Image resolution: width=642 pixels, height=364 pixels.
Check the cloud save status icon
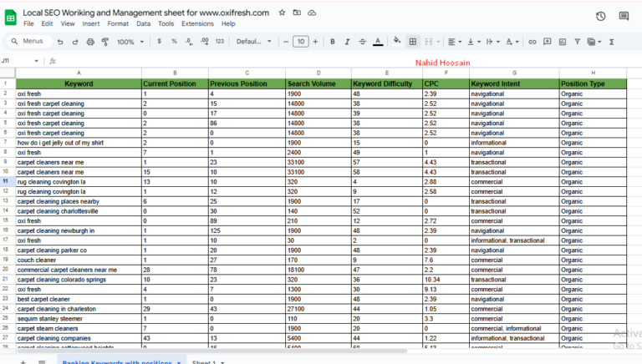(x=312, y=13)
